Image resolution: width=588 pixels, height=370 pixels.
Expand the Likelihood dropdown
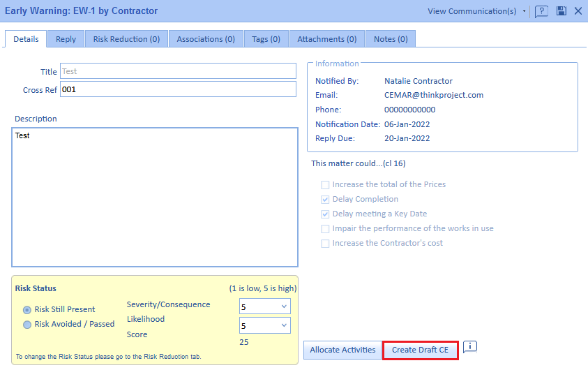click(265, 325)
